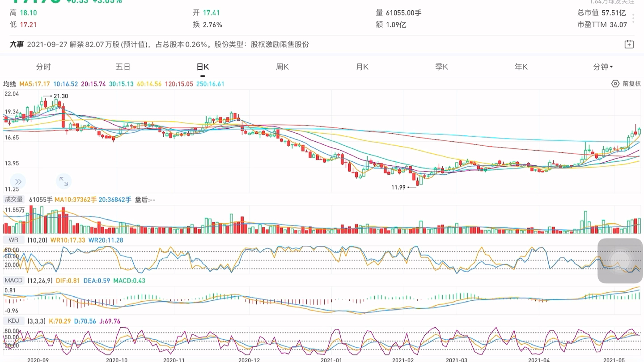Viewport: 644px width, 362px height.
Task: Click the MA10:37362手 volume value
Action: (x=76, y=199)
